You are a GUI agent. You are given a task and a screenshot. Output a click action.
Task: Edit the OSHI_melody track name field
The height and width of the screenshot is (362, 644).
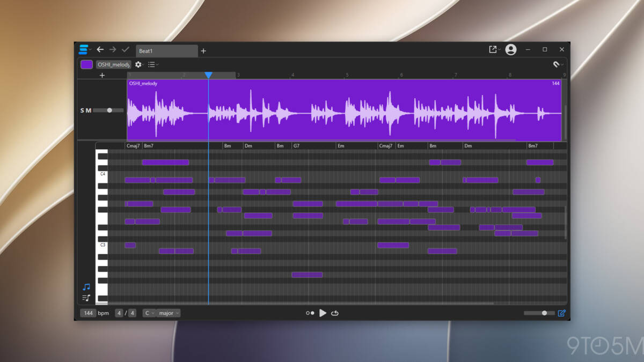coord(114,64)
